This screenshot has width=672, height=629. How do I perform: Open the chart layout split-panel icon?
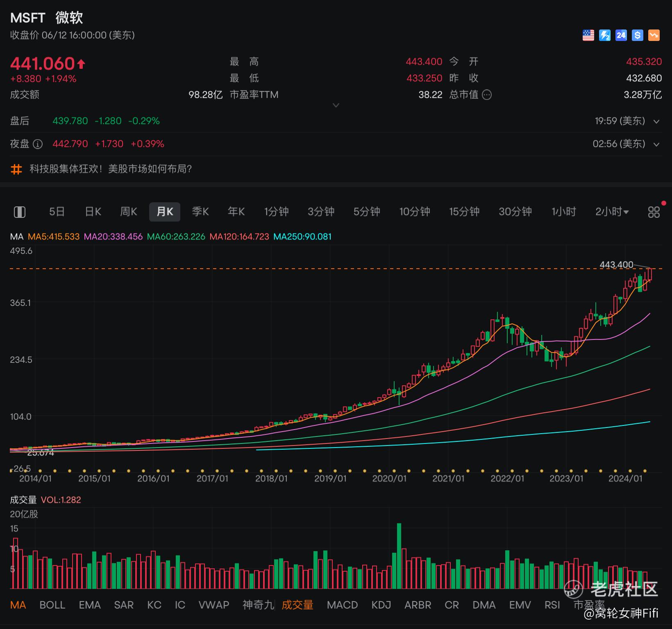[x=20, y=212]
